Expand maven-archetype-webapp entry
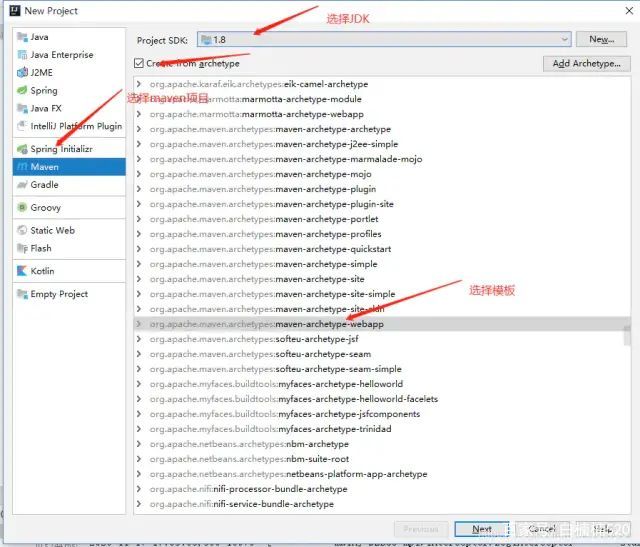This screenshot has width=640, height=547. [139, 324]
